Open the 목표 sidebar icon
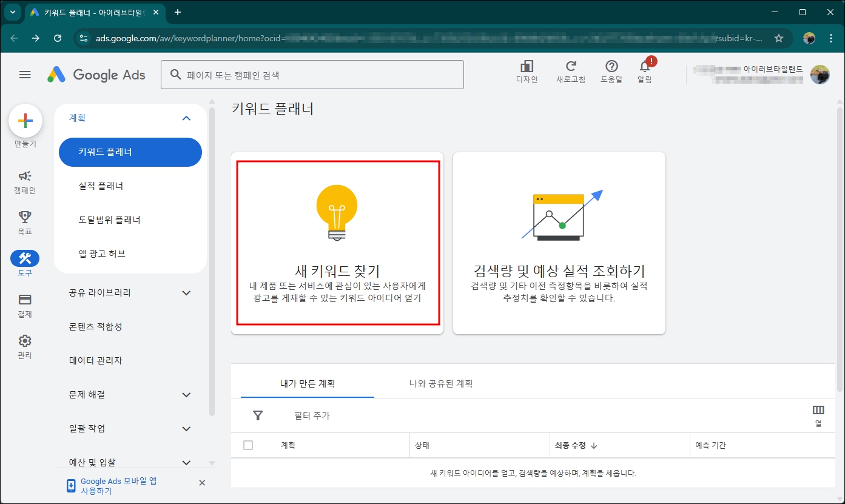Image resolution: width=845 pixels, height=504 pixels. 25,217
